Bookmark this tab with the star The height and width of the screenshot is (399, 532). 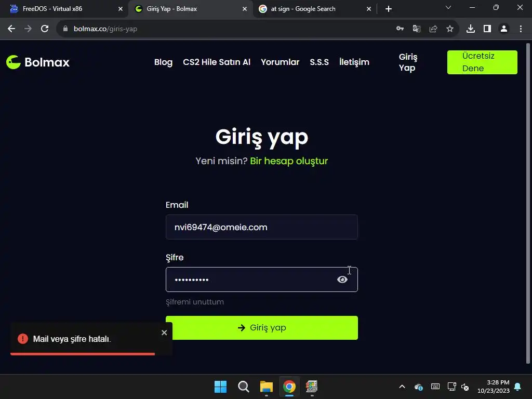[x=449, y=29]
